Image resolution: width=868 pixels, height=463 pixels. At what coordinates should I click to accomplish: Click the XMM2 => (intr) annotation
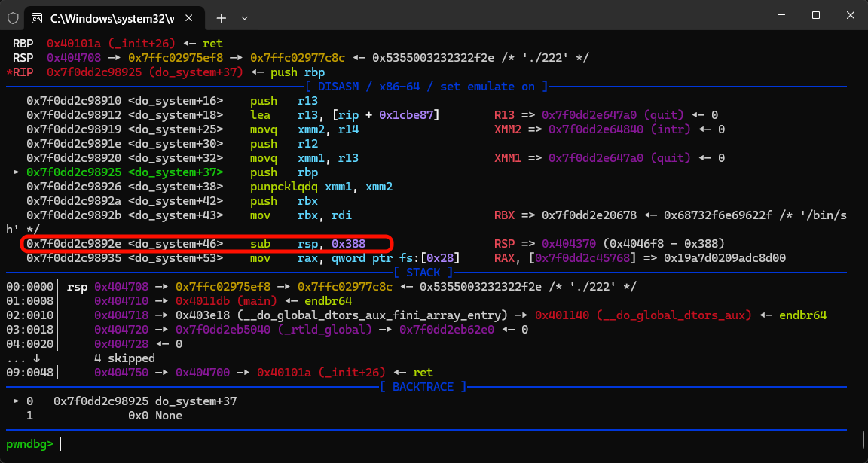(609, 129)
